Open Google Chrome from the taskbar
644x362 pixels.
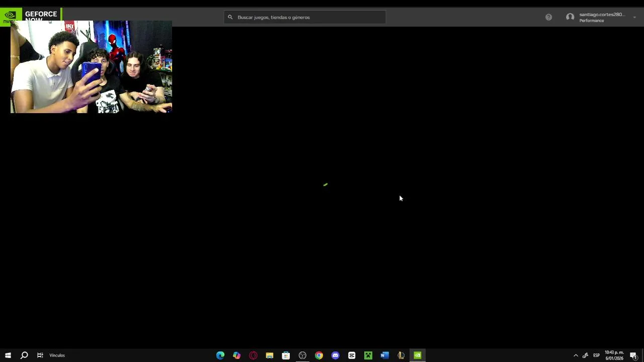tap(319, 355)
